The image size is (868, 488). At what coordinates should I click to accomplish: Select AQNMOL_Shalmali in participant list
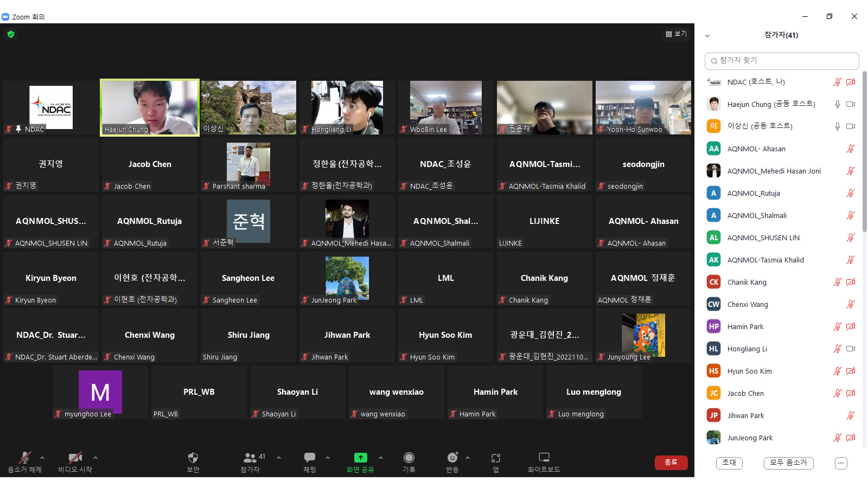782,215
